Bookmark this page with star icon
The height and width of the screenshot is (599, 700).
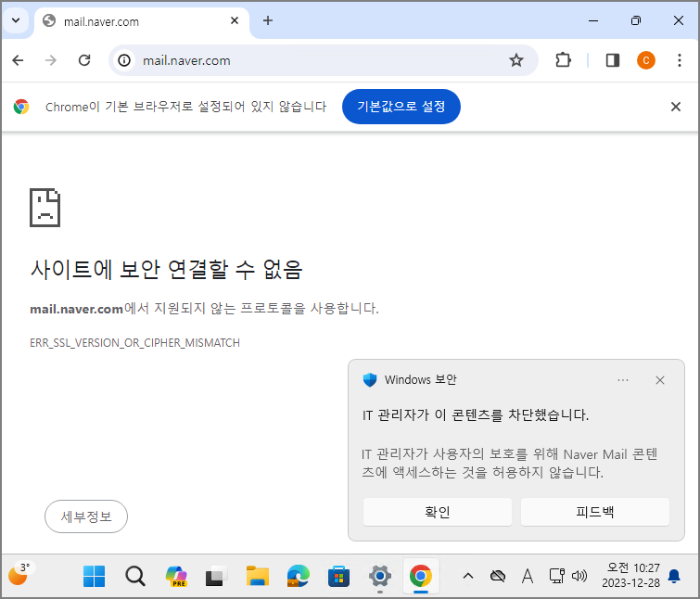tap(516, 60)
